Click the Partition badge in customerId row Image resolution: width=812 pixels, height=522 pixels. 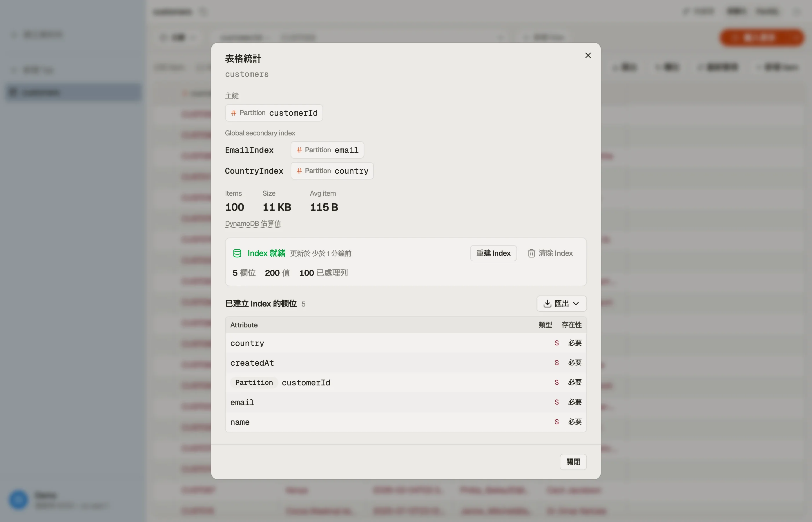[254, 382]
